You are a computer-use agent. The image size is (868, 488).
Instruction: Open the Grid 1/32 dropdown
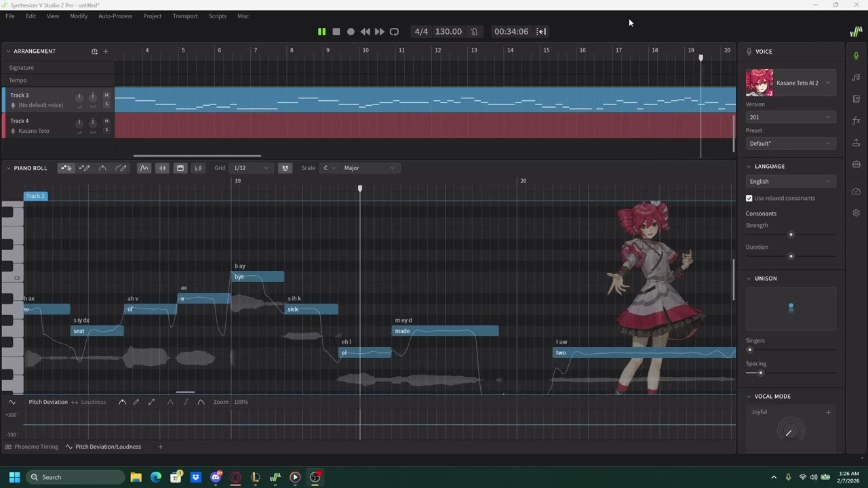(x=251, y=168)
